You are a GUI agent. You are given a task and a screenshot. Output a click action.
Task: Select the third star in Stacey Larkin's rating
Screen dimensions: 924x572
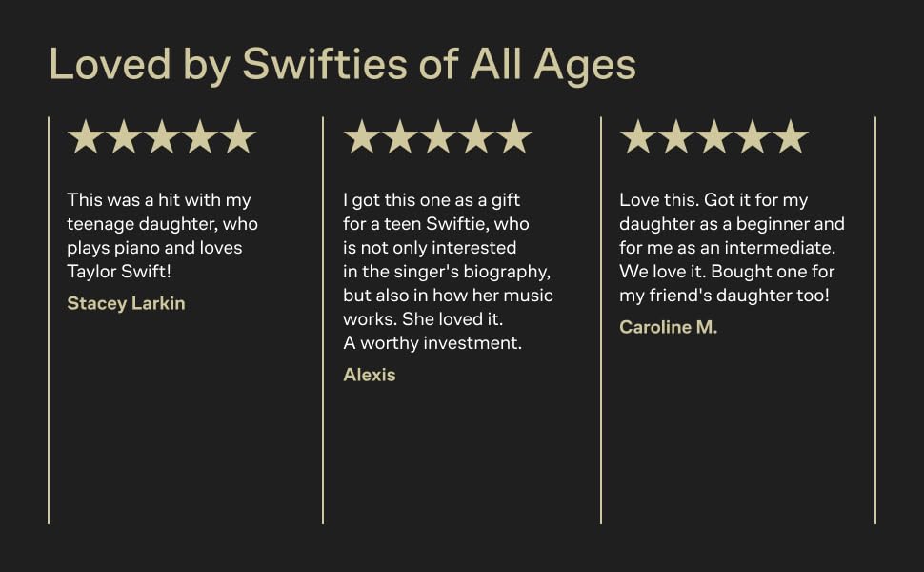point(162,137)
